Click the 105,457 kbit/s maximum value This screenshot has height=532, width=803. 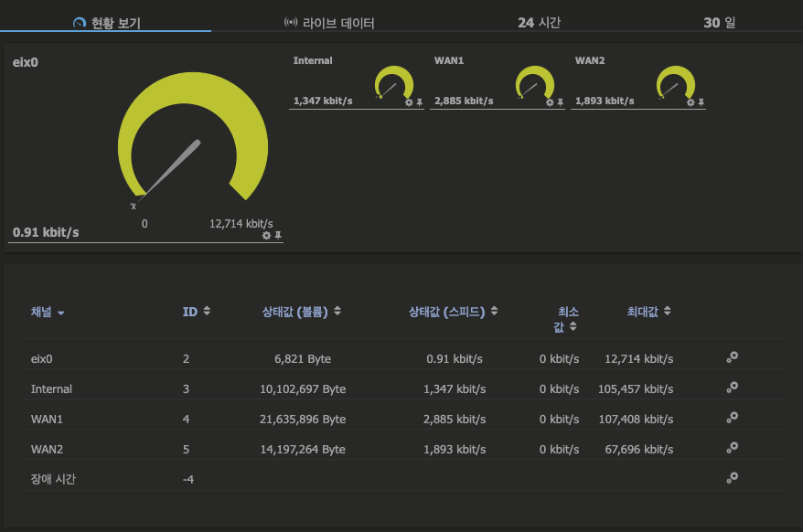(x=636, y=389)
